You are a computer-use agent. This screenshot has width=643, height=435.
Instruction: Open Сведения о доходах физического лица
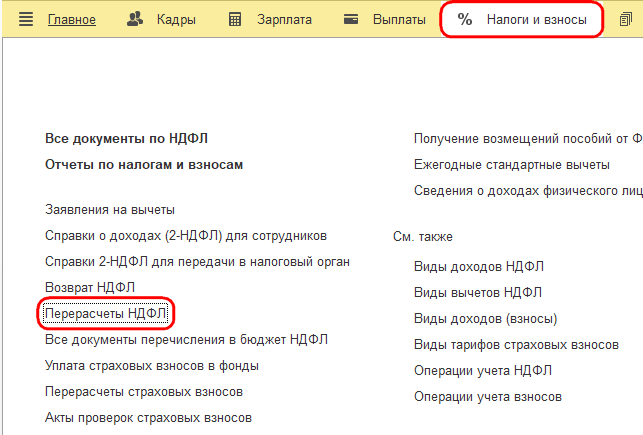click(528, 191)
